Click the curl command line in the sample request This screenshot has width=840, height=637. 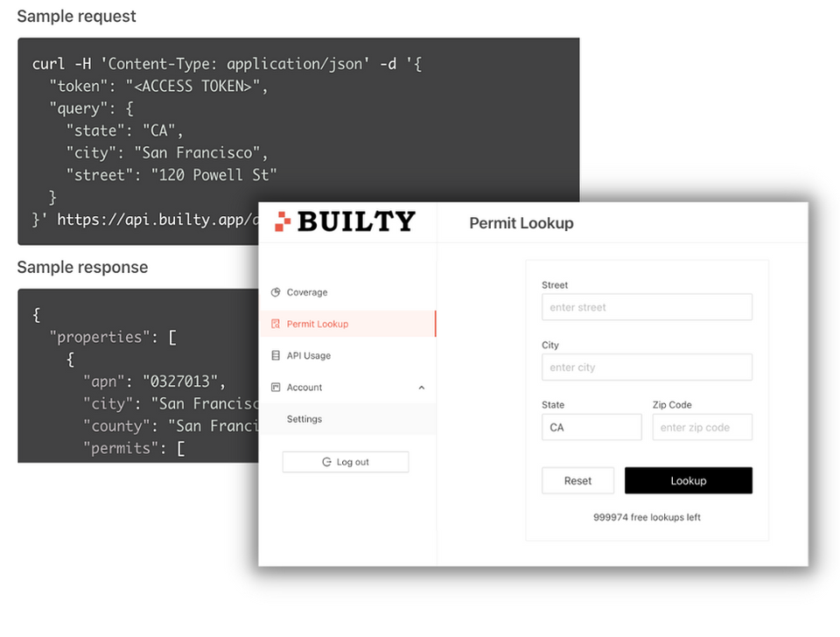227,64
